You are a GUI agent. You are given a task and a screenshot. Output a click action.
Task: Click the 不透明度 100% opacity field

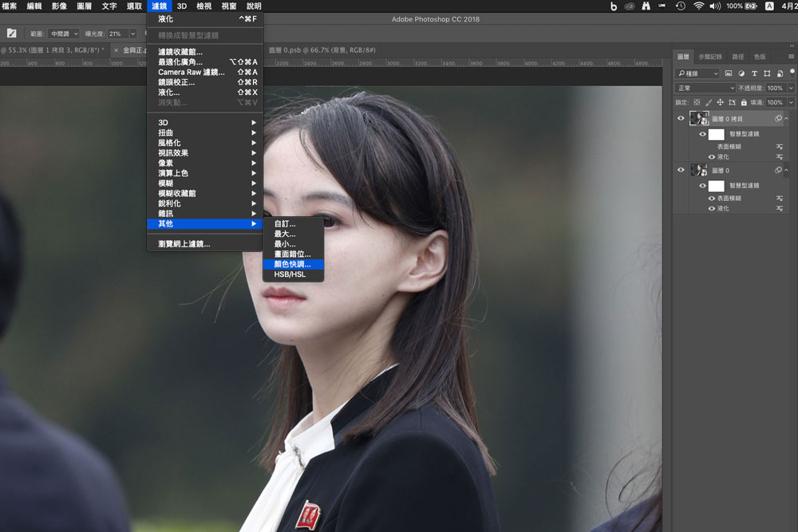[774, 88]
